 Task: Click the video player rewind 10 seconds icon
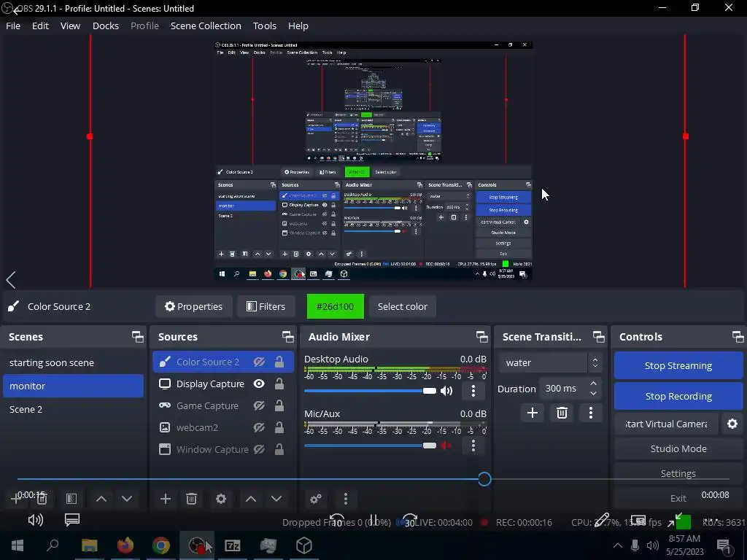pos(337,521)
